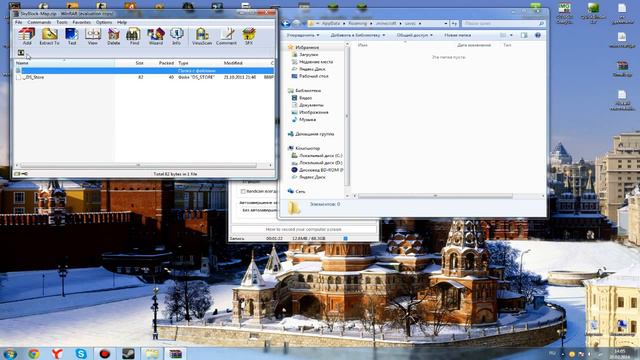Image resolution: width=640 pixels, height=360 pixels.
Task: Select the highlighted parent folder row in WinRAR
Action: [144, 71]
